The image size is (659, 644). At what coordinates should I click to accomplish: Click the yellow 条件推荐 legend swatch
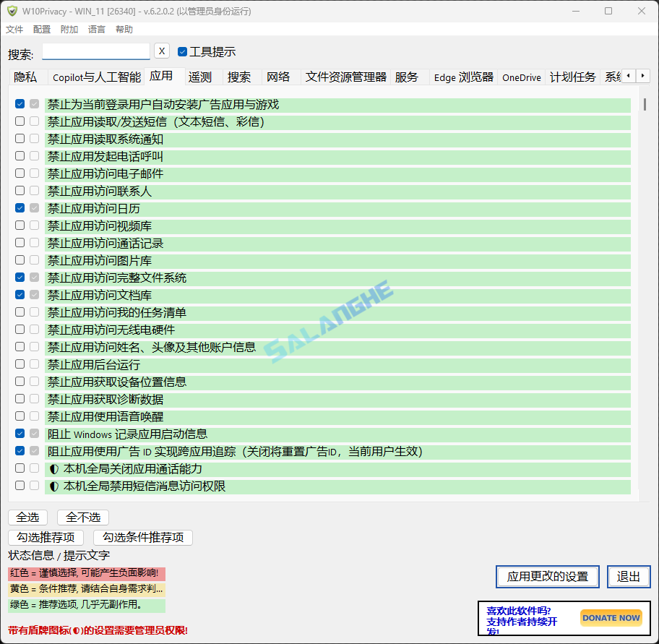(x=87, y=589)
